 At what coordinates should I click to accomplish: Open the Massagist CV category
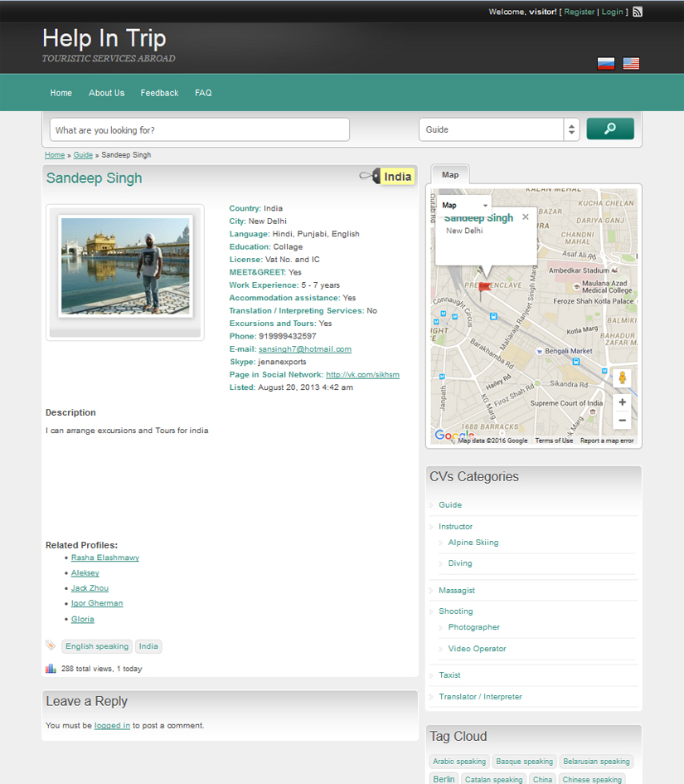[457, 591]
